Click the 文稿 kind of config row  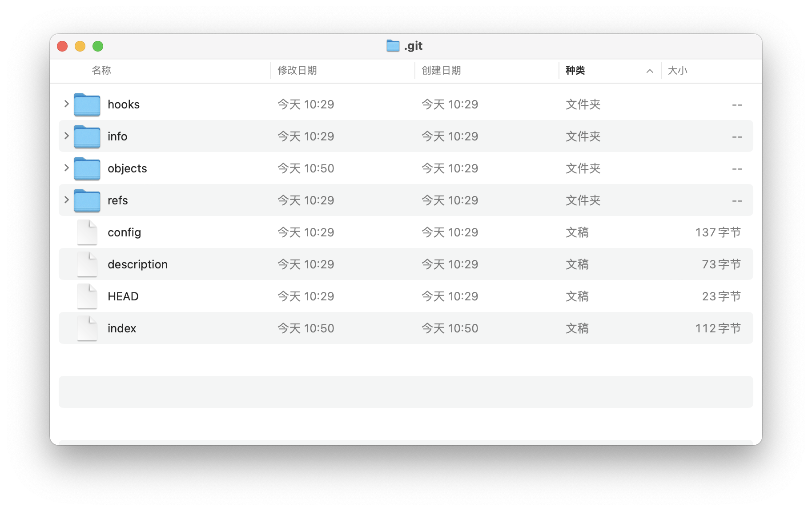tap(577, 232)
